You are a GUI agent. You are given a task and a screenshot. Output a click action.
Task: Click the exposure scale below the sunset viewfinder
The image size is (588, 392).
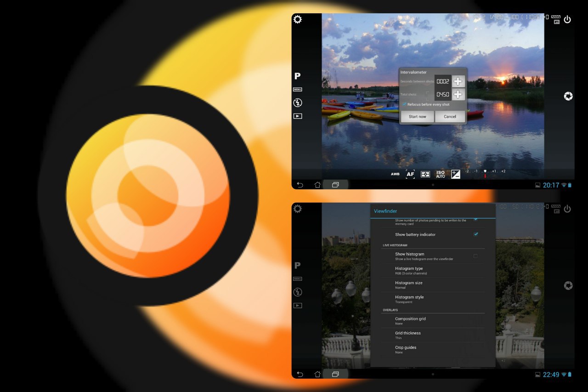point(485,172)
